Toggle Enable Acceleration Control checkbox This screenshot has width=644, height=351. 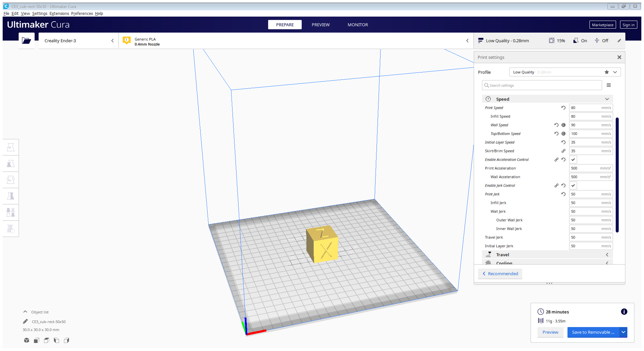point(573,160)
